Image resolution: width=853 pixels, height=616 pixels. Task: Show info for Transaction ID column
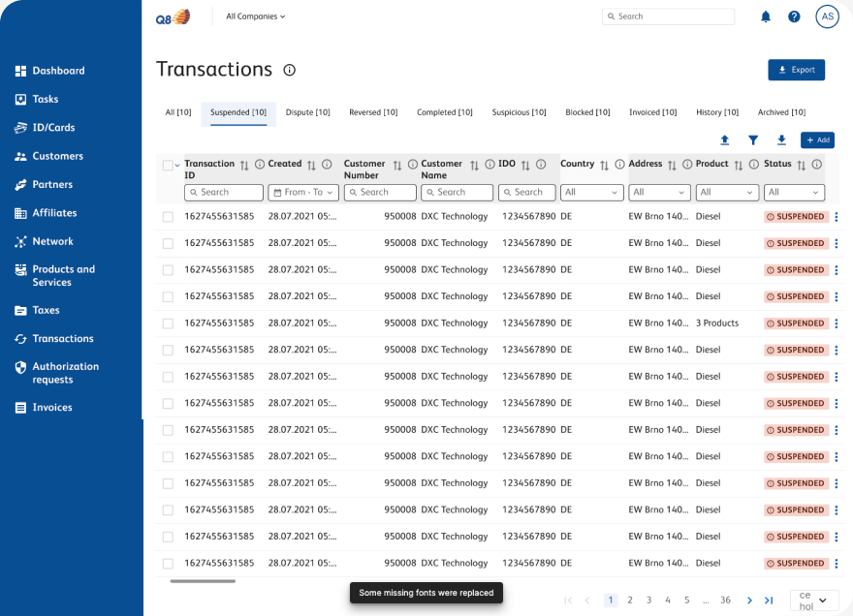(x=260, y=165)
